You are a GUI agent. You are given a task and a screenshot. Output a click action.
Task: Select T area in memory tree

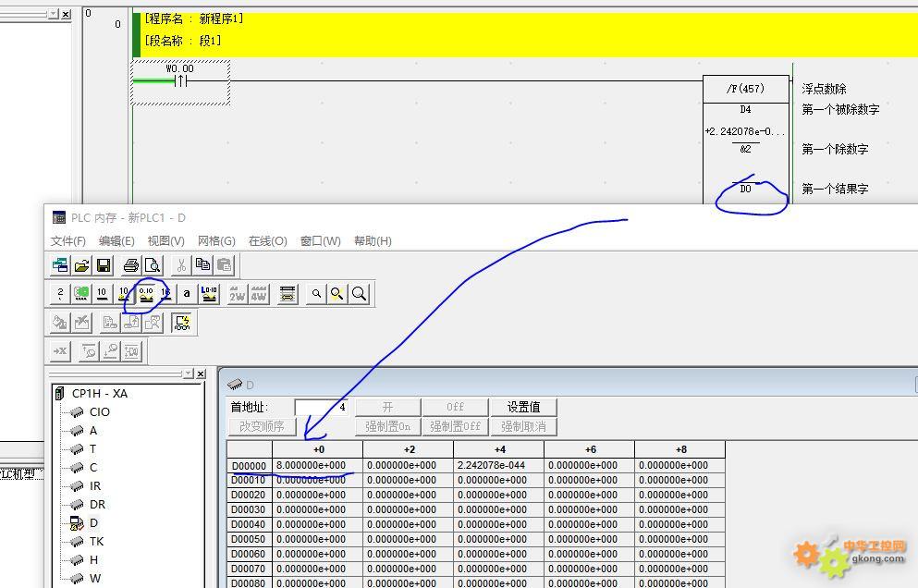[x=92, y=448]
